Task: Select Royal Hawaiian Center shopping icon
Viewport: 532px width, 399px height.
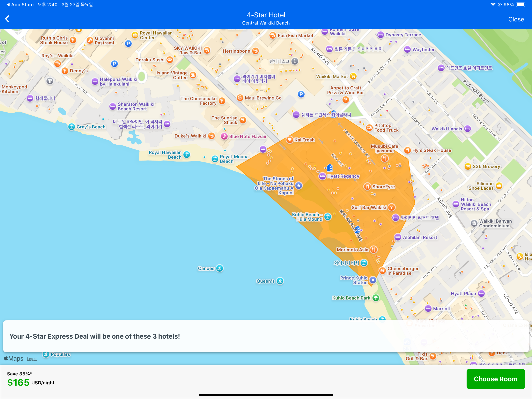Action: [x=135, y=35]
